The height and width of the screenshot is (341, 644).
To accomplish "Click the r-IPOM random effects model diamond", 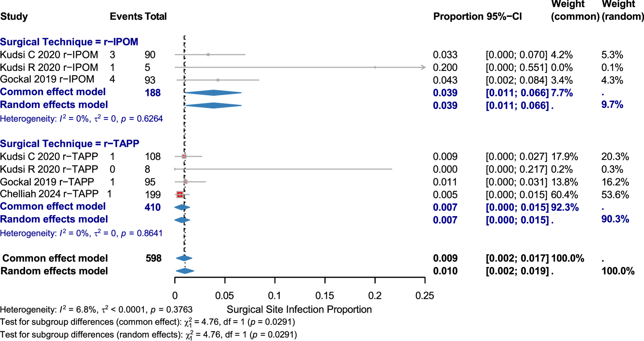I will tap(213, 105).
